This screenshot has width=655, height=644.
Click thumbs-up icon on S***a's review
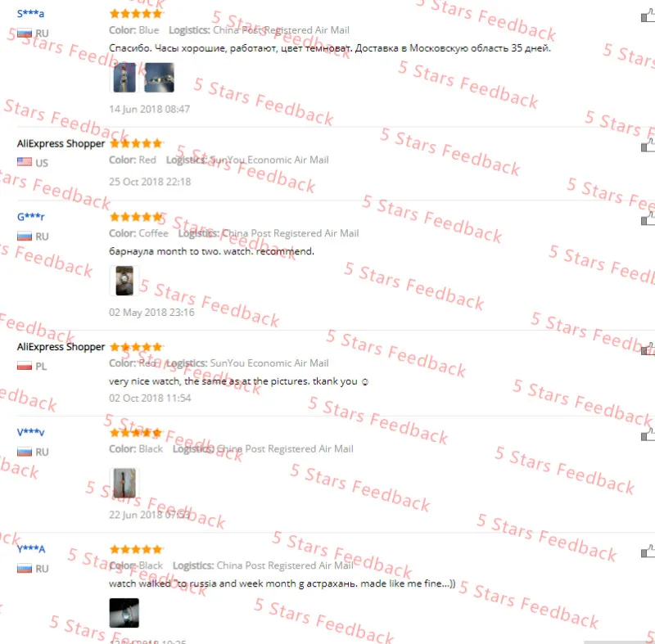pos(648,16)
